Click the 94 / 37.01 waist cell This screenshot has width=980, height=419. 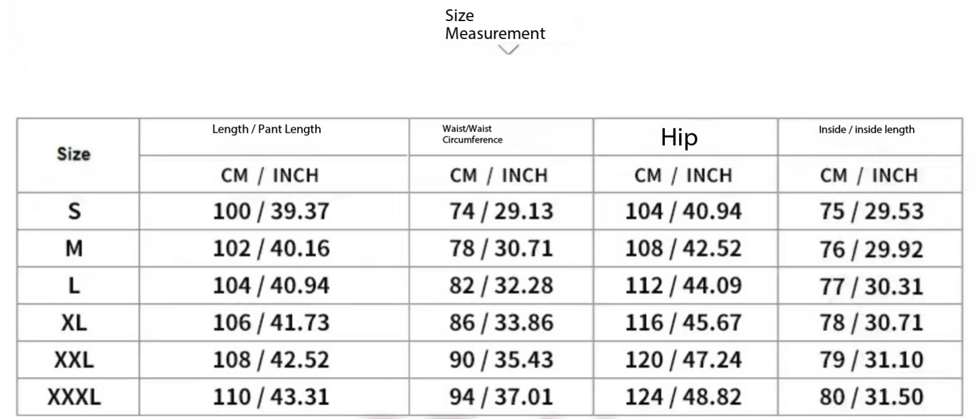click(x=501, y=397)
